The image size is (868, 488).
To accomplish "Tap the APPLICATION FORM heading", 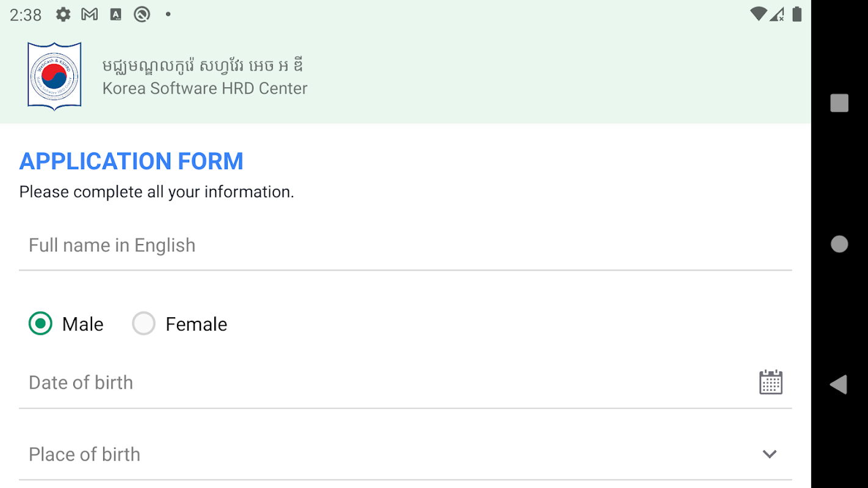I will point(131,161).
